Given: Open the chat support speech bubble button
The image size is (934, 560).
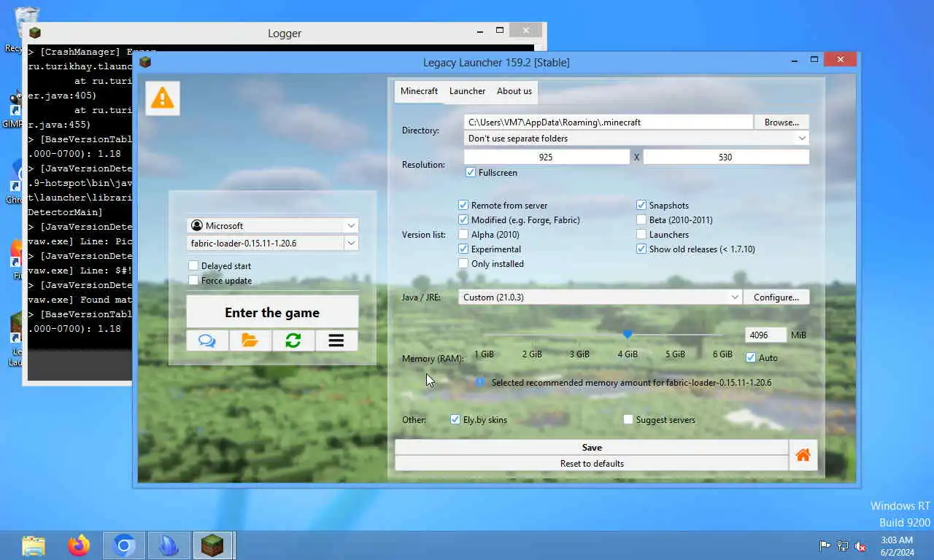Looking at the screenshot, I should (207, 341).
